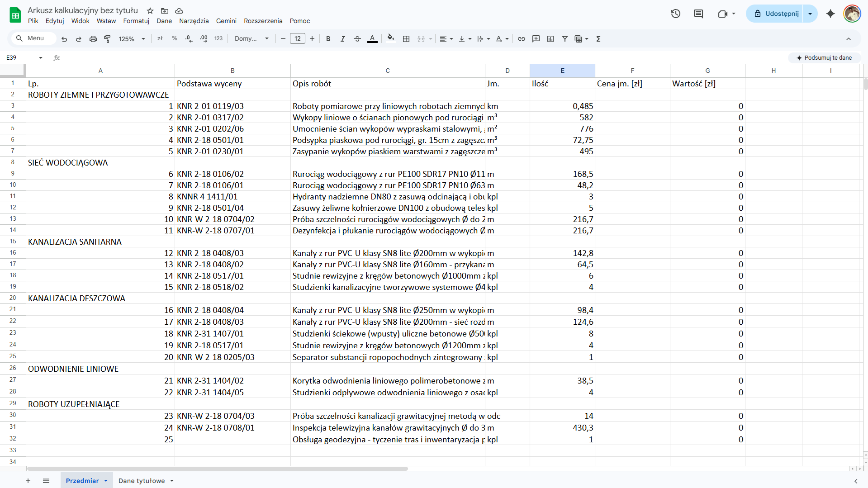Format as currency with the zł button
Screen dimensions: 868x488
(160, 39)
